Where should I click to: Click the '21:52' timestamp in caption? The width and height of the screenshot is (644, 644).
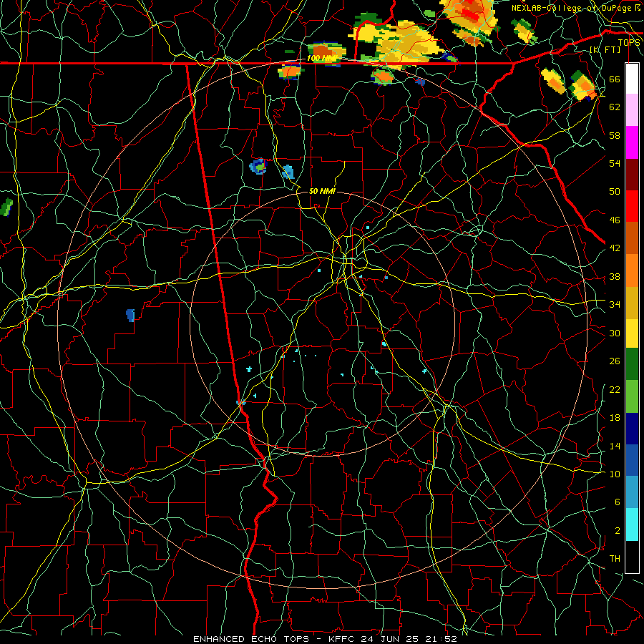(443, 639)
